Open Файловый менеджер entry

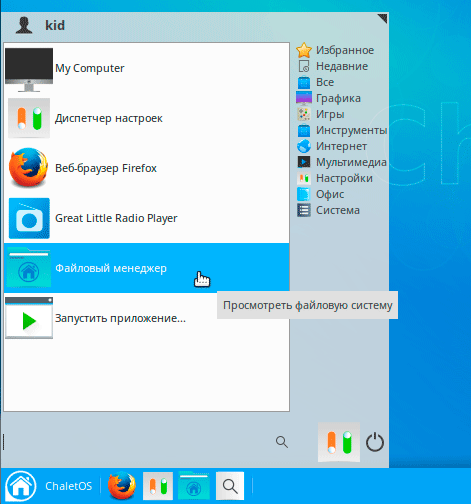(146, 268)
